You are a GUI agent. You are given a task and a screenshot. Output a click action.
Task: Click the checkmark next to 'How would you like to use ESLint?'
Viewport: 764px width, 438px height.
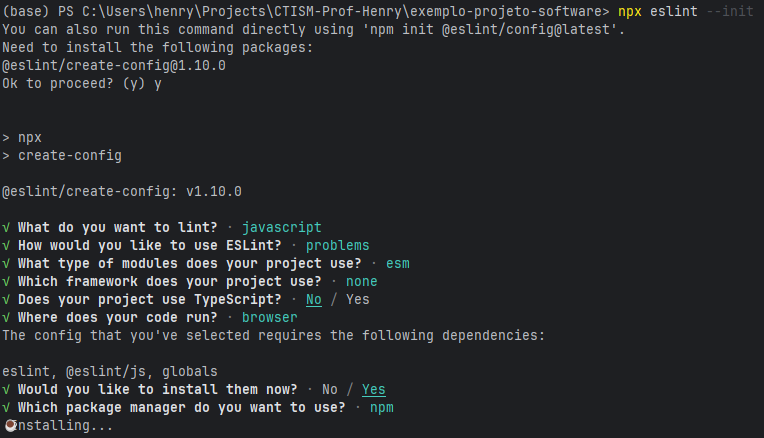(6, 245)
